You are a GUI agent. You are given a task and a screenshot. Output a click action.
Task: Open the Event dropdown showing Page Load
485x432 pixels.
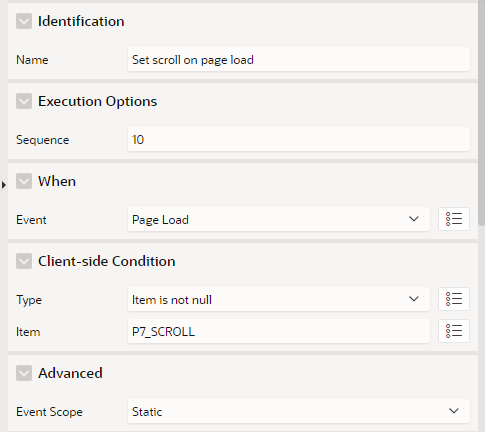(279, 219)
